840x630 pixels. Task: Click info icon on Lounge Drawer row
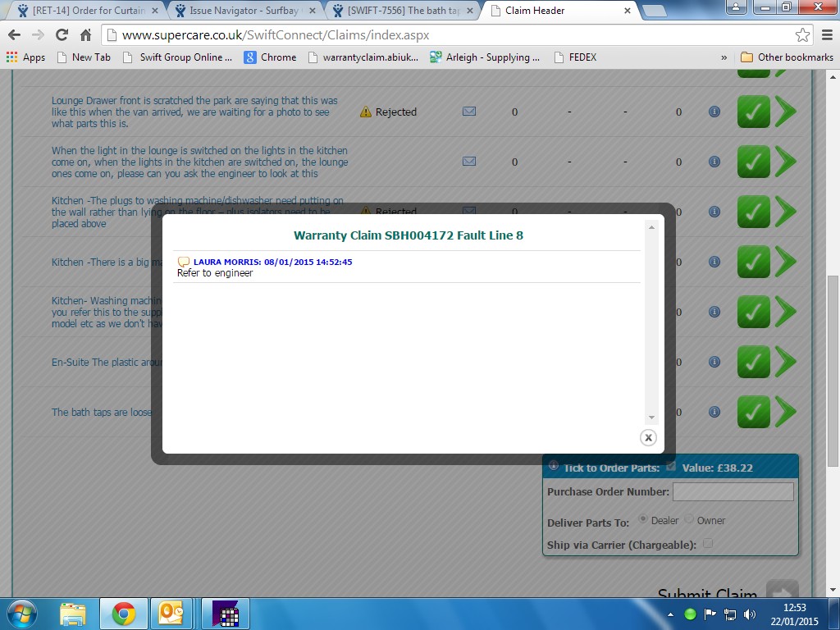coord(714,112)
